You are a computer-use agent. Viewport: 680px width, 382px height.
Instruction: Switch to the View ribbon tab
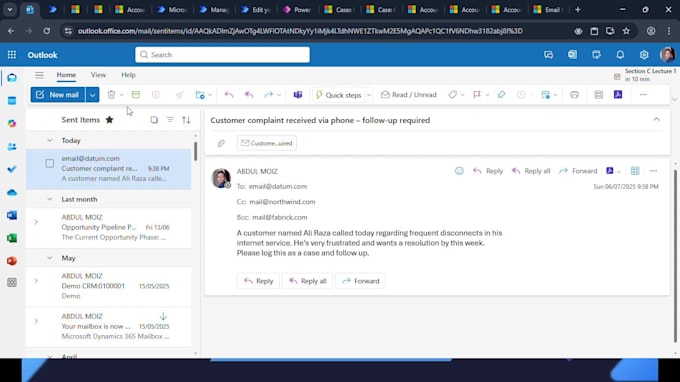[98, 75]
